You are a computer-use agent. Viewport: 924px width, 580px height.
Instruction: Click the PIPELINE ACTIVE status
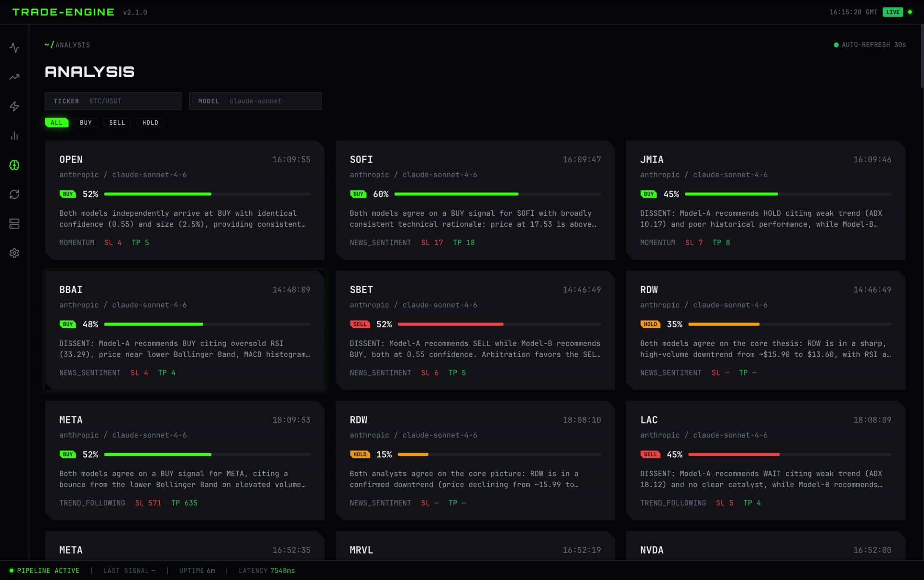pyautogui.click(x=44, y=571)
